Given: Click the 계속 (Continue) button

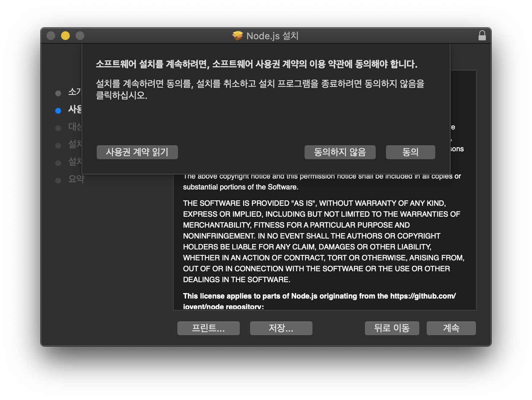Looking at the screenshot, I should point(451,328).
